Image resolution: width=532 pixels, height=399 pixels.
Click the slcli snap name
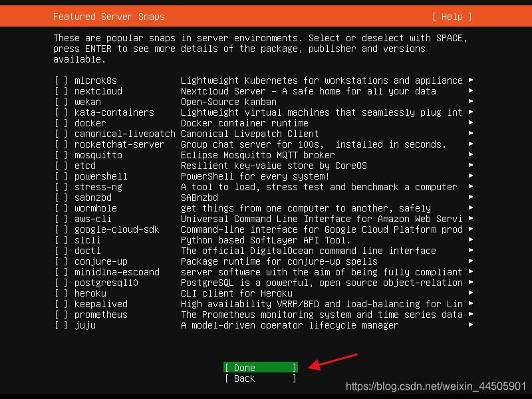[x=88, y=240]
